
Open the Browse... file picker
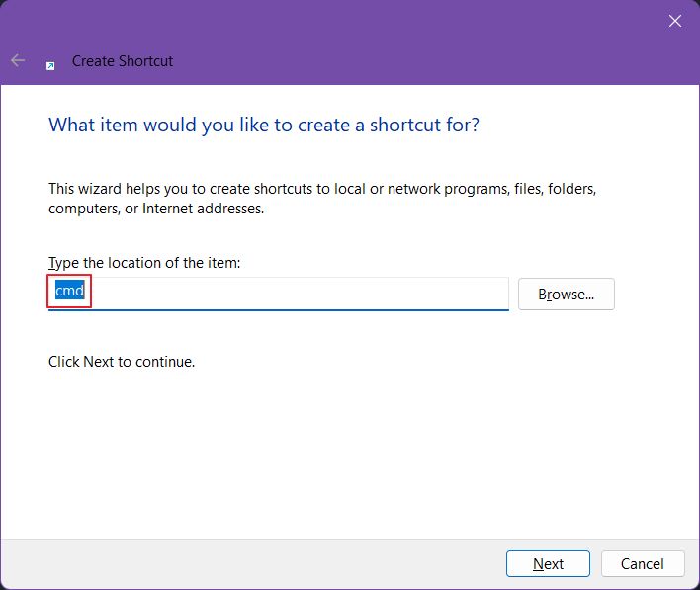pyautogui.click(x=567, y=295)
